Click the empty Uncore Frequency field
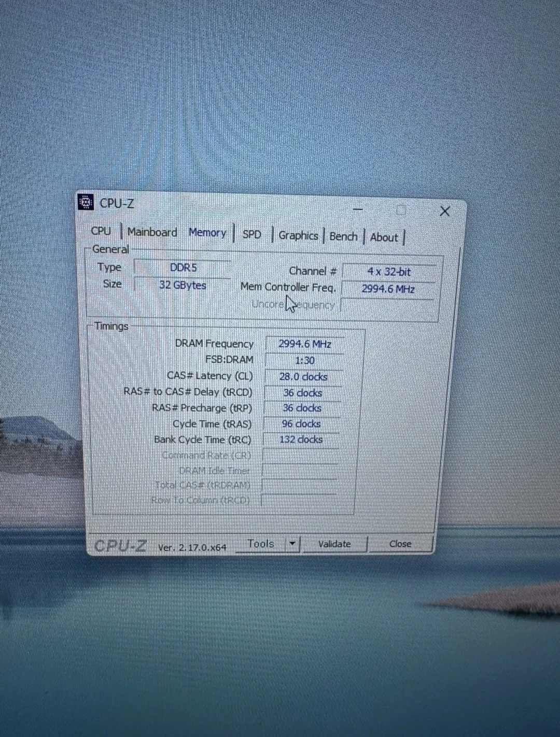The width and height of the screenshot is (560, 737). pos(387,305)
